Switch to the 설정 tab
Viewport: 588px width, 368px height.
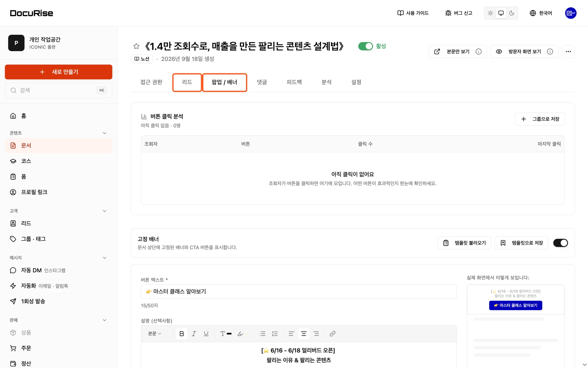(x=356, y=82)
